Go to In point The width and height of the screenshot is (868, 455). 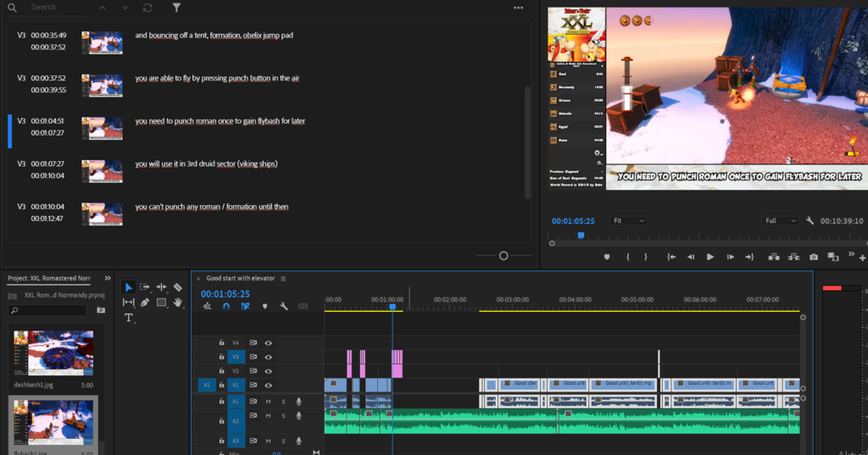pyautogui.click(x=671, y=257)
